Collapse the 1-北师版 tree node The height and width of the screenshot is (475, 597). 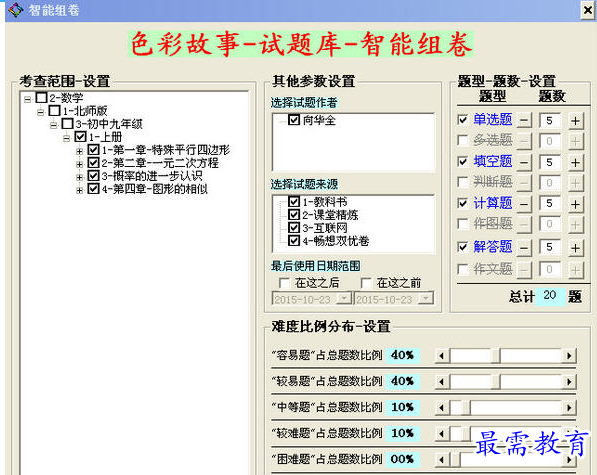[x=40, y=112]
